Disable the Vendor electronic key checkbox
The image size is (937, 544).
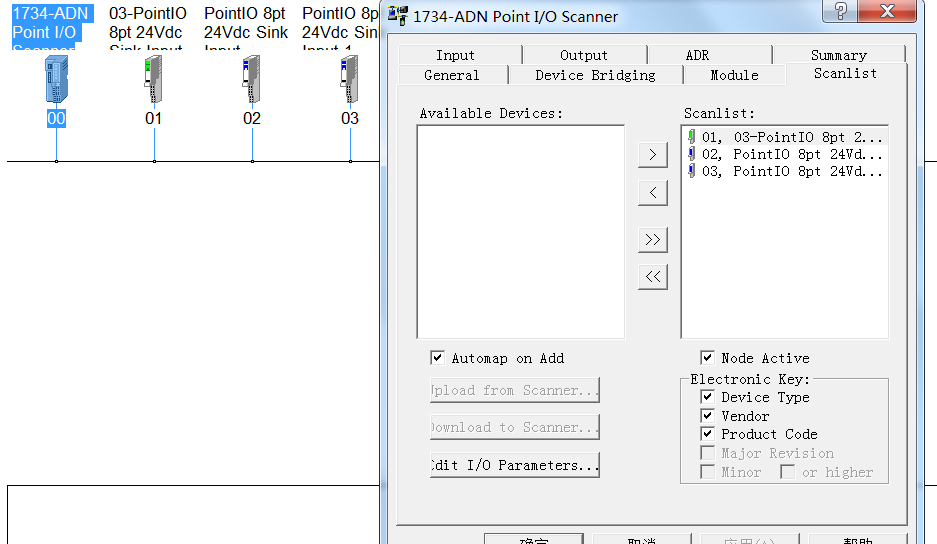click(x=707, y=416)
